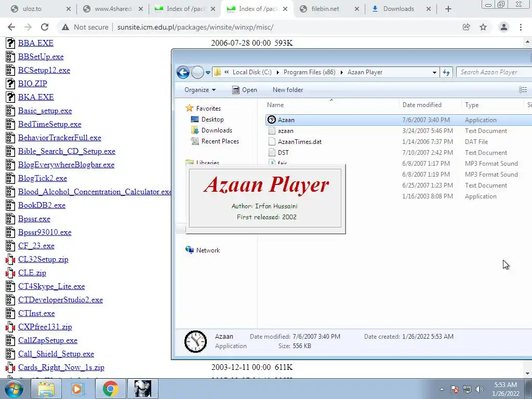Image resolution: width=532 pixels, height=399 pixels.
Task: Bookmark this page with the star icon
Action: 483,27
